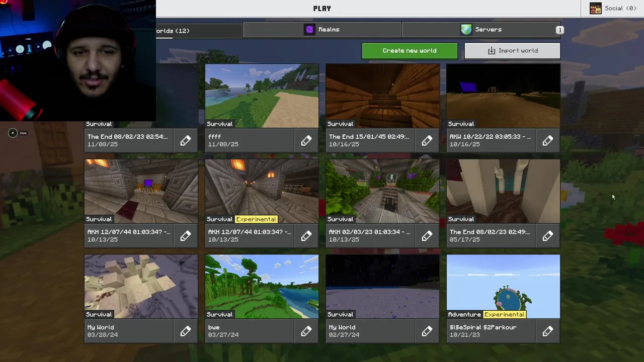Screen dimensions: 644x362
Task: Edit the The End 08/02/23 02:49 world
Action: (x=548, y=236)
